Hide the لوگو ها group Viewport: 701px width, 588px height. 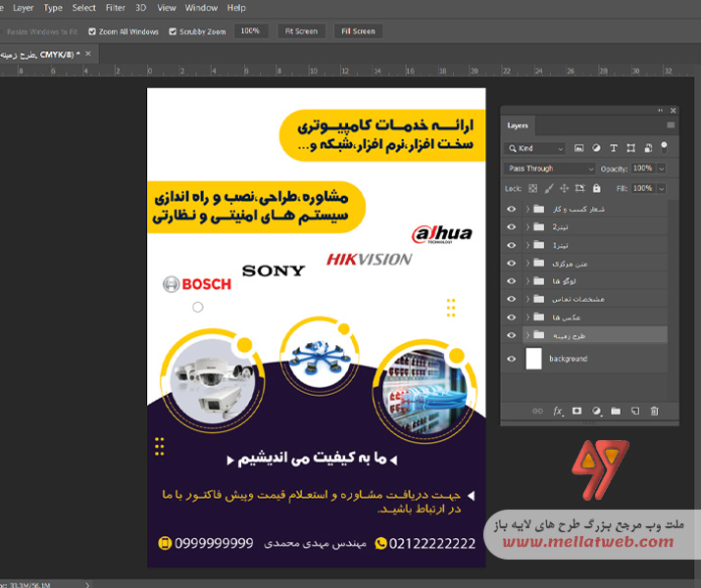point(512,281)
